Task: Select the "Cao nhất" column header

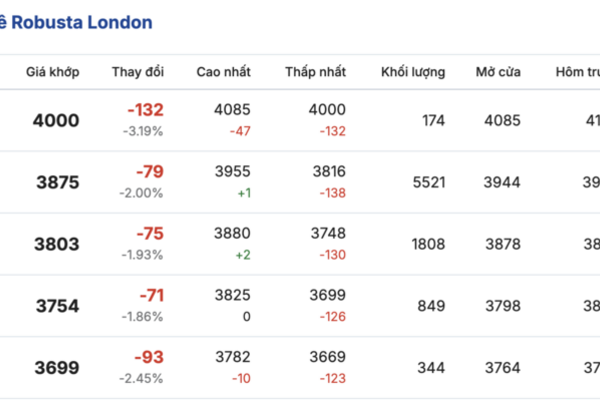Action: 223,73
